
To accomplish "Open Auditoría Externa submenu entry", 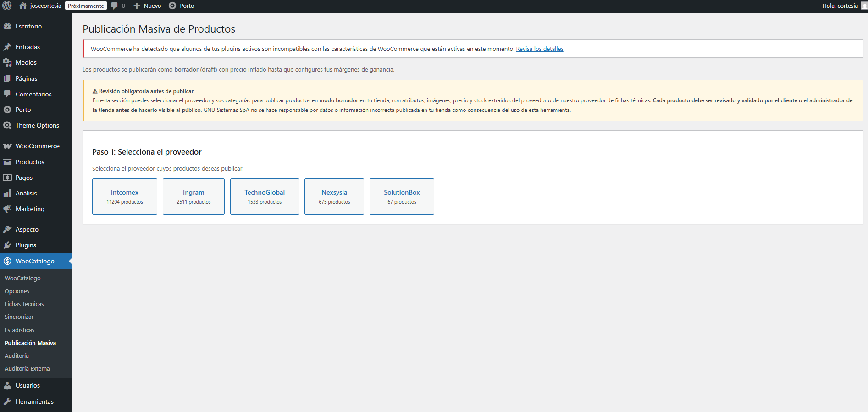I will pyautogui.click(x=27, y=369).
